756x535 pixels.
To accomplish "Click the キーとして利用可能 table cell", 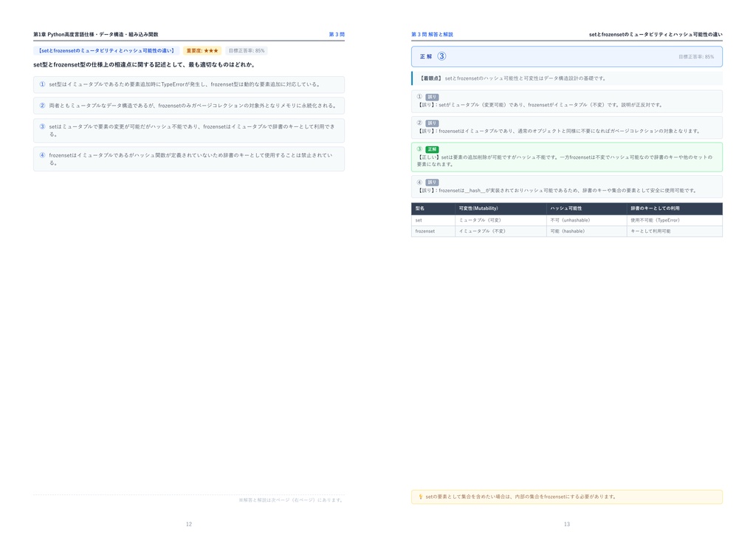I will click(675, 231).
